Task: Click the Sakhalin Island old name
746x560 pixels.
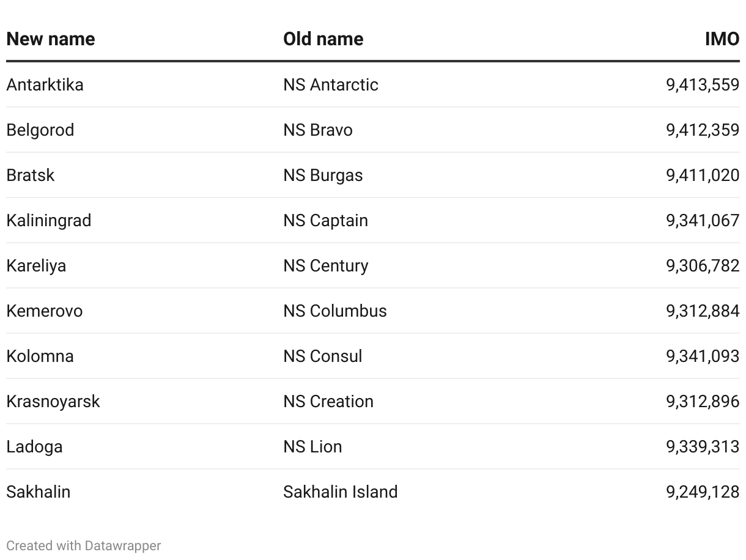Action: [341, 492]
